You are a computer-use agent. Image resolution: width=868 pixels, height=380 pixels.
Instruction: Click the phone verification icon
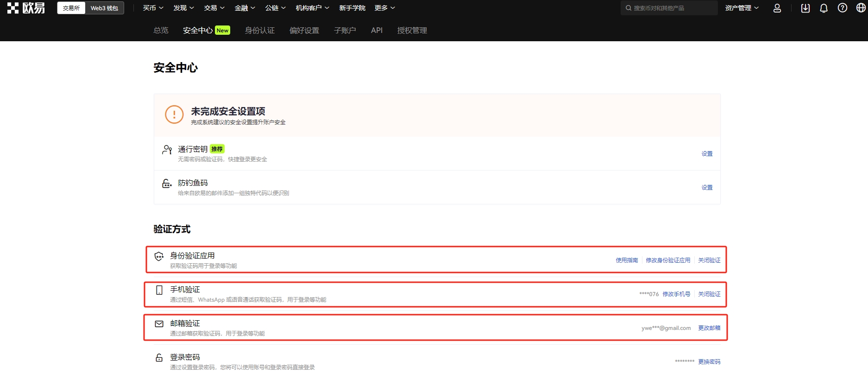tap(159, 290)
